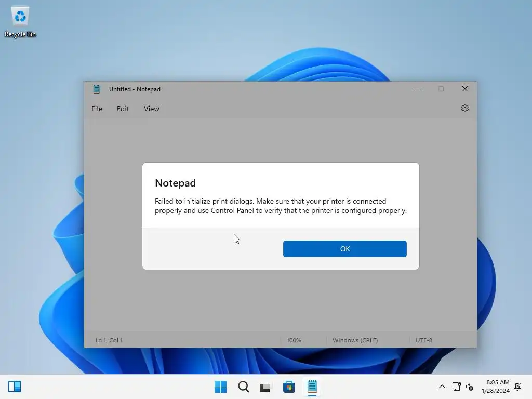Open the View menu in Notepad
Image resolution: width=532 pixels, height=399 pixels.
coord(151,109)
